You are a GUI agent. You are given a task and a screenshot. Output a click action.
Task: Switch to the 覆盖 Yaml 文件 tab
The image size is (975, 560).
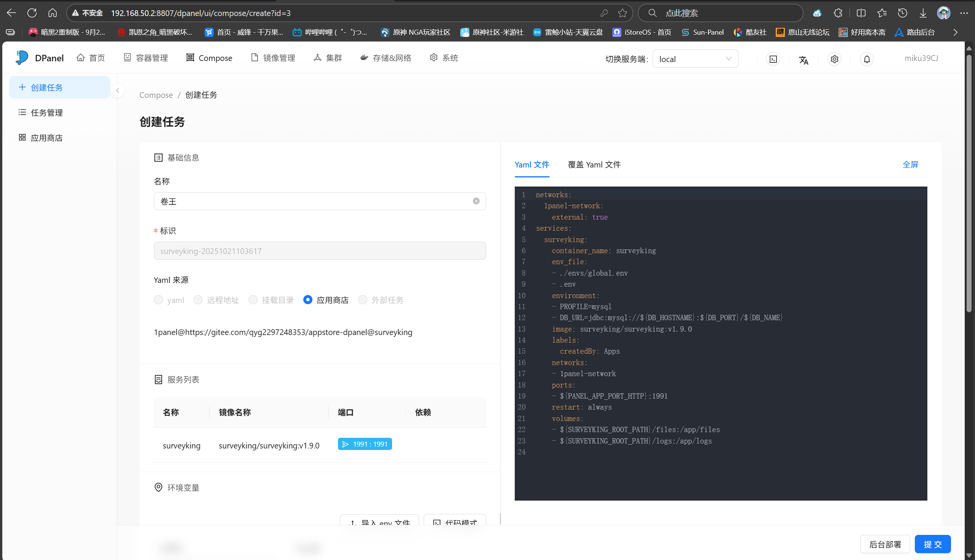[x=594, y=164]
